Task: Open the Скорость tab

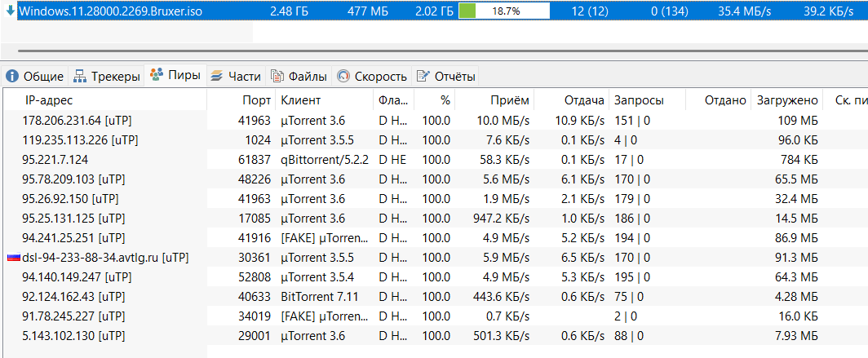Action: pyautogui.click(x=373, y=77)
